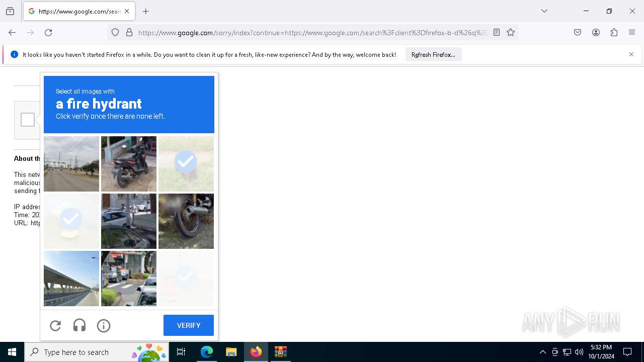Tick the I'm not a robot checkbox
644x362 pixels.
tap(28, 120)
